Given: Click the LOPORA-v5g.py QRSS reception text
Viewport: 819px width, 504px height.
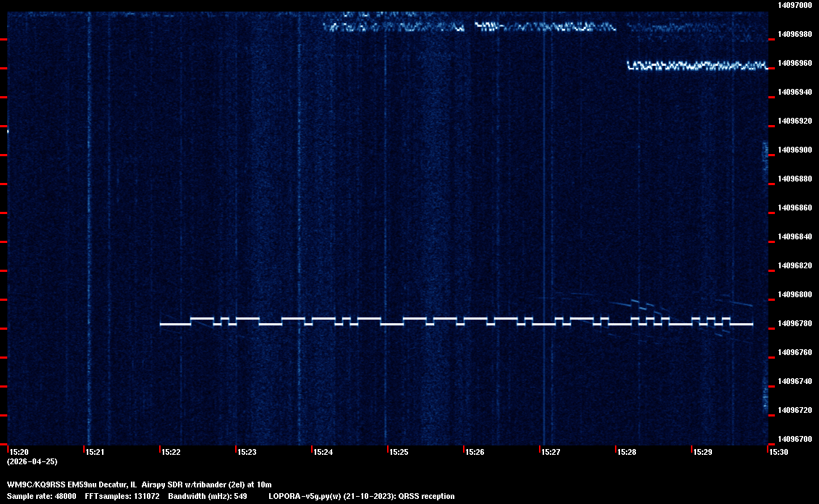Looking at the screenshot, I should click(x=361, y=496).
